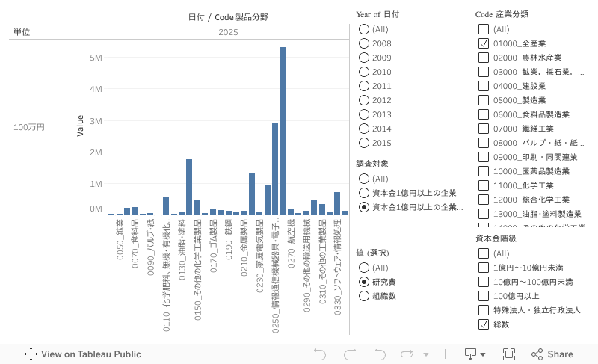The image size is (598, 364).
Task: Click the tallest bar in the chart
Action: point(283,131)
